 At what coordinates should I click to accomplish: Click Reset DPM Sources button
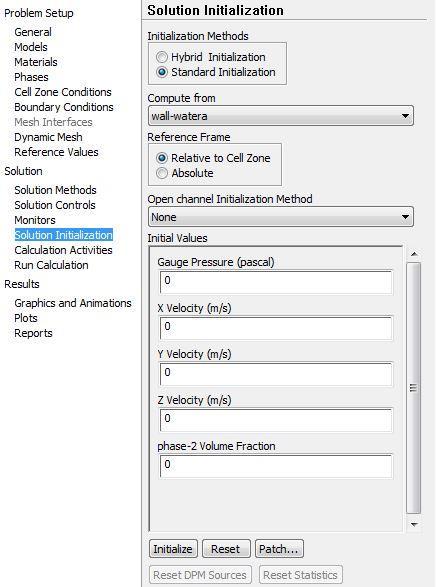(200, 575)
